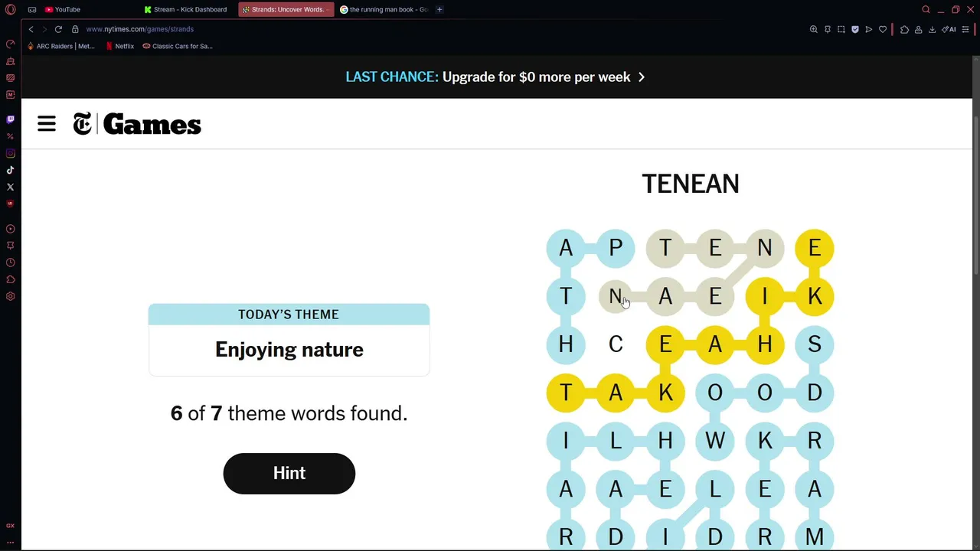The image size is (980, 551).
Task: Click the Hint button
Action: point(289,473)
